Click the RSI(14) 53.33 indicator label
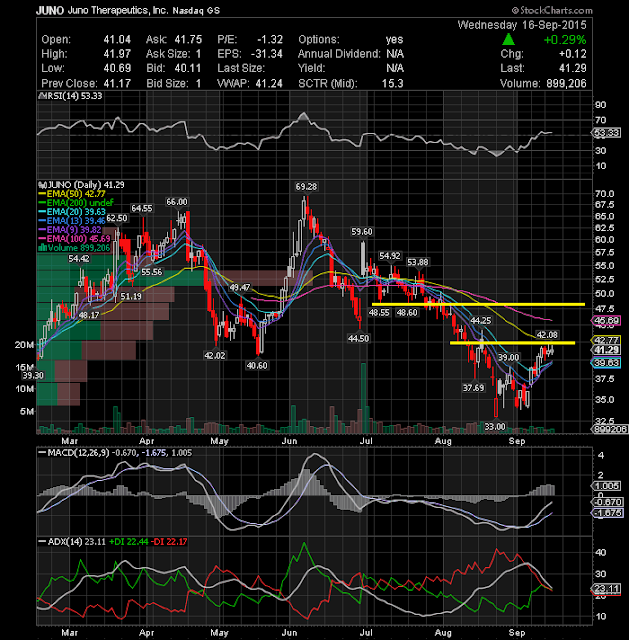This screenshot has width=629, height=640. click(70, 96)
